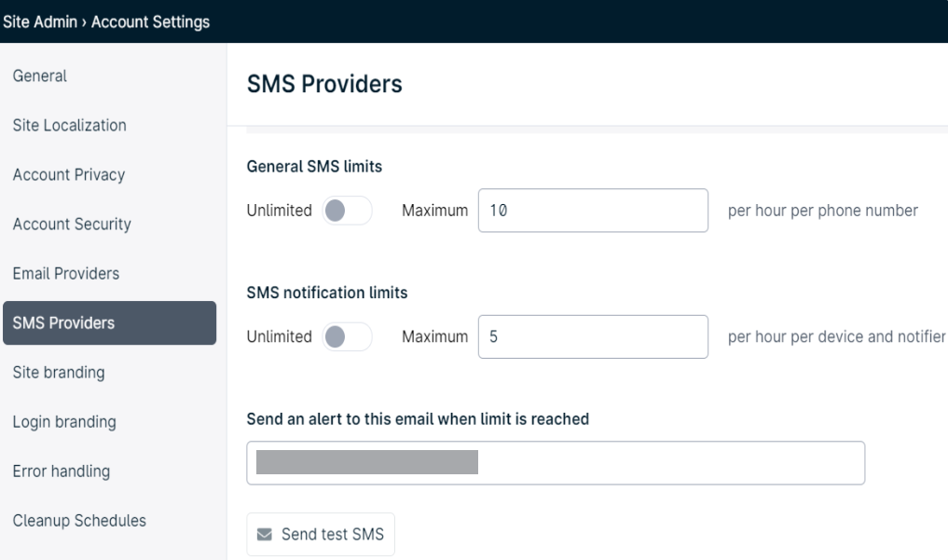Go to Login branding settings
The width and height of the screenshot is (948, 560).
[x=64, y=422]
